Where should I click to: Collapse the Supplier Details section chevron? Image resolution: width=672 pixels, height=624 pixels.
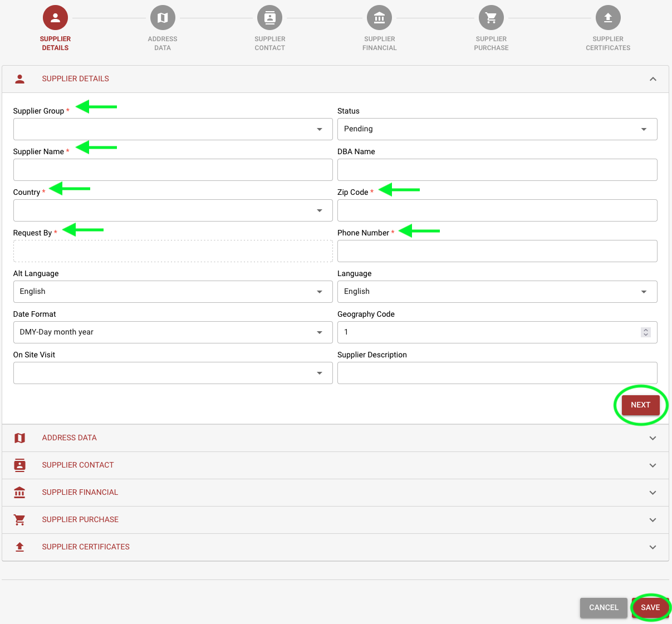653,79
